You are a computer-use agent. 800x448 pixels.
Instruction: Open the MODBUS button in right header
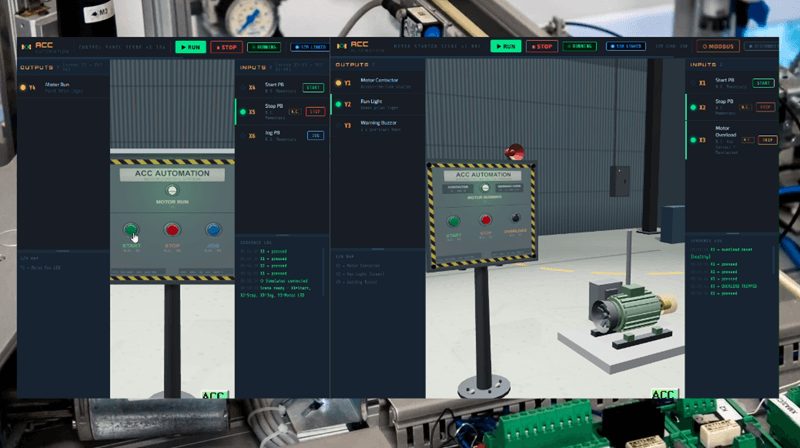(718, 46)
